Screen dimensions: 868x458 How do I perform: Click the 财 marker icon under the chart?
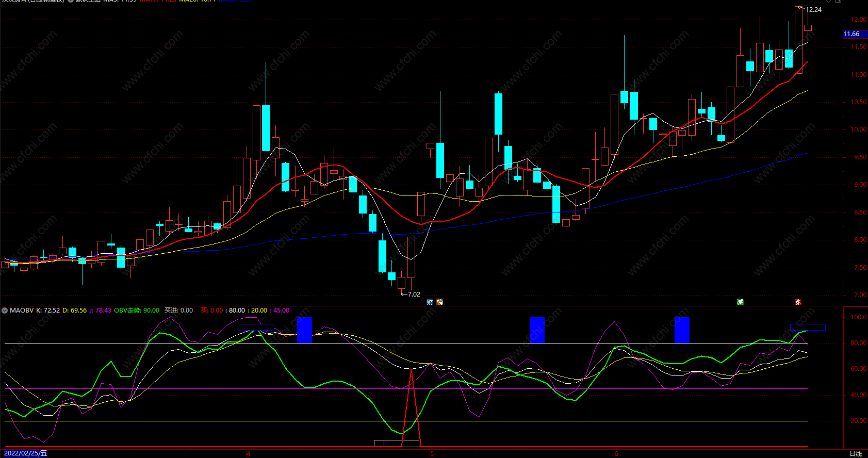pos(430,302)
